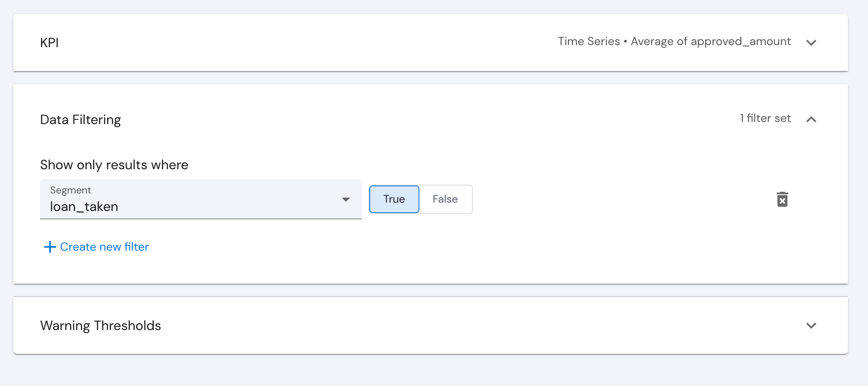
Task: Click the '1 filter set' summary text
Action: coord(765,118)
